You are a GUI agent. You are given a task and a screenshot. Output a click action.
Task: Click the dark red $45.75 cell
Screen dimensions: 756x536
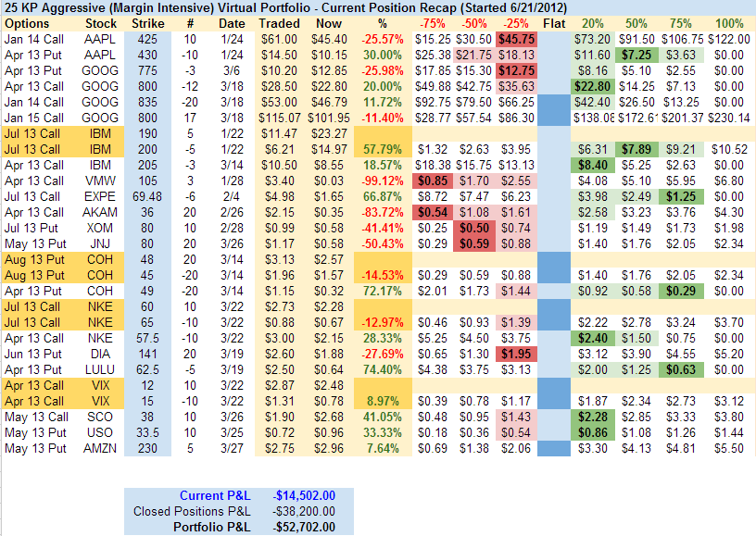pyautogui.click(x=514, y=39)
